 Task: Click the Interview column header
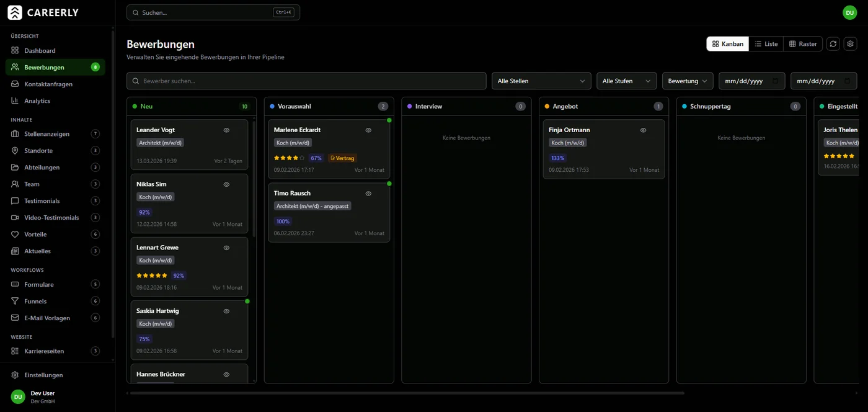(466, 107)
